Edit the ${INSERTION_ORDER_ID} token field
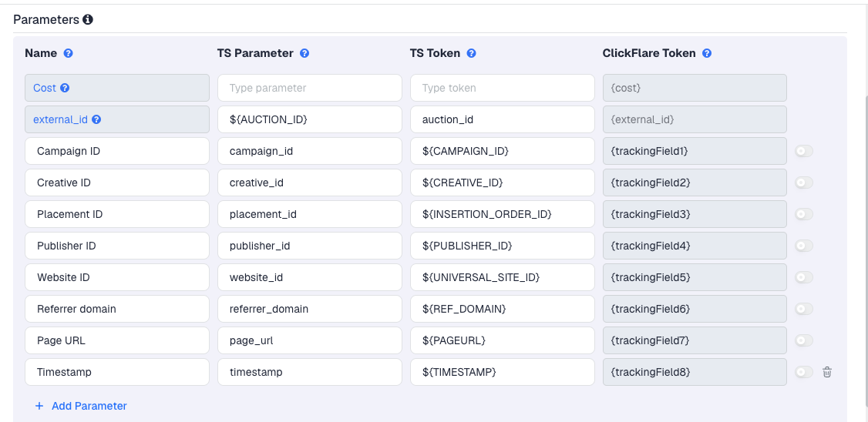Viewport: 868px width, 422px height. pyautogui.click(x=502, y=214)
